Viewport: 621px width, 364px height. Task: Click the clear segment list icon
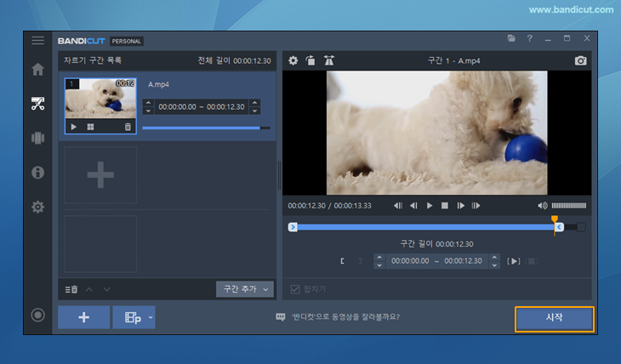pyautogui.click(x=72, y=289)
